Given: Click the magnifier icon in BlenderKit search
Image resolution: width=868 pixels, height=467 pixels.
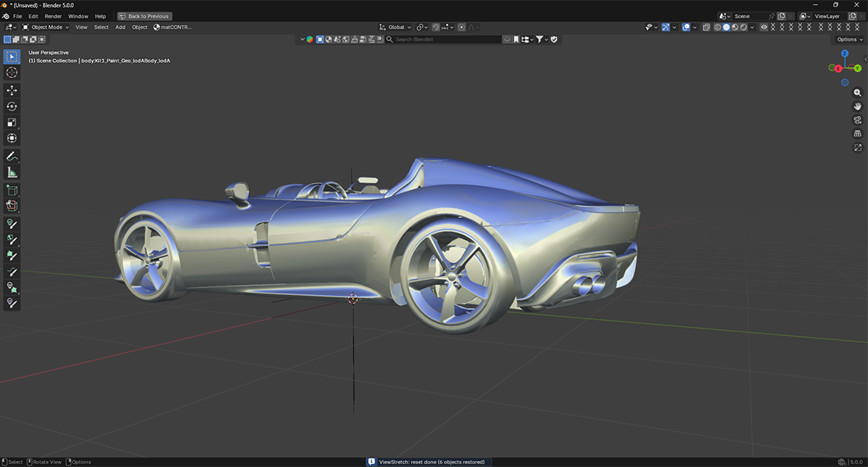Looking at the screenshot, I should (x=390, y=39).
